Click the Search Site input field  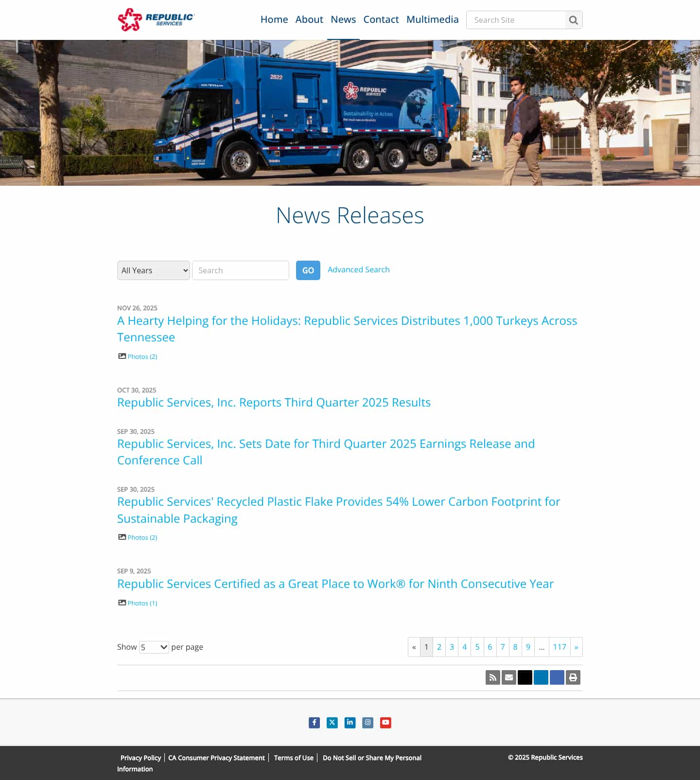(516, 20)
